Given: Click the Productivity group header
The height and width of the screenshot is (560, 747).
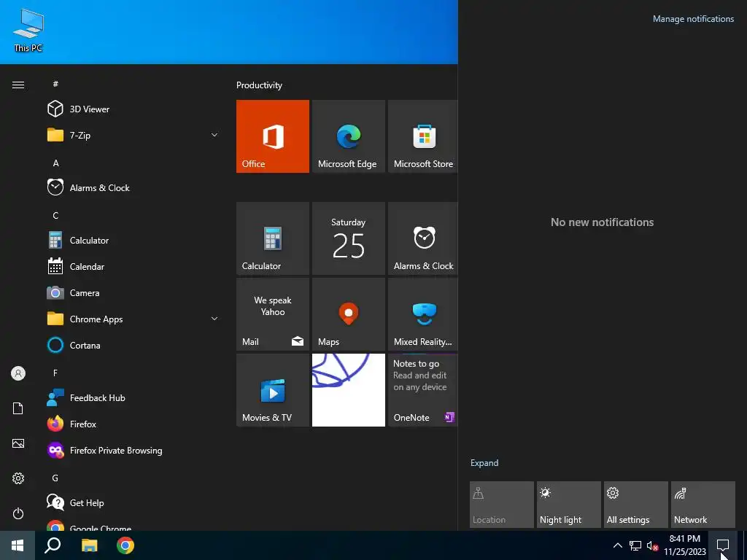Looking at the screenshot, I should (259, 85).
